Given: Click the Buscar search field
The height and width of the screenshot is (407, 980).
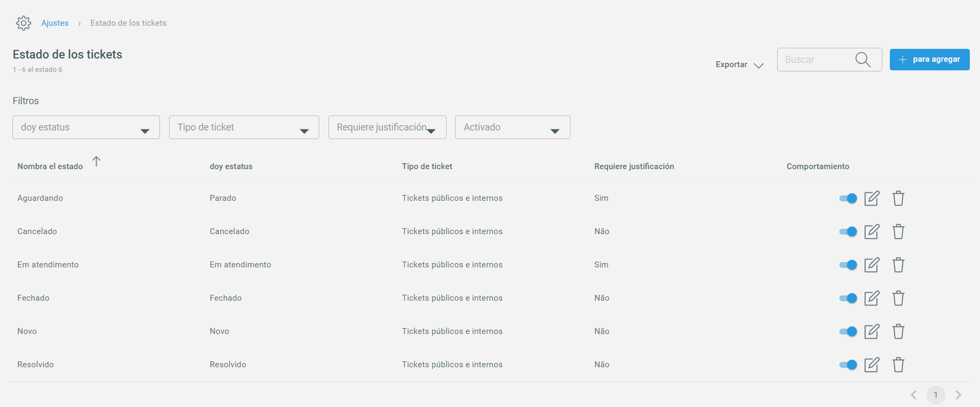Looking at the screenshot, I should pyautogui.click(x=830, y=60).
